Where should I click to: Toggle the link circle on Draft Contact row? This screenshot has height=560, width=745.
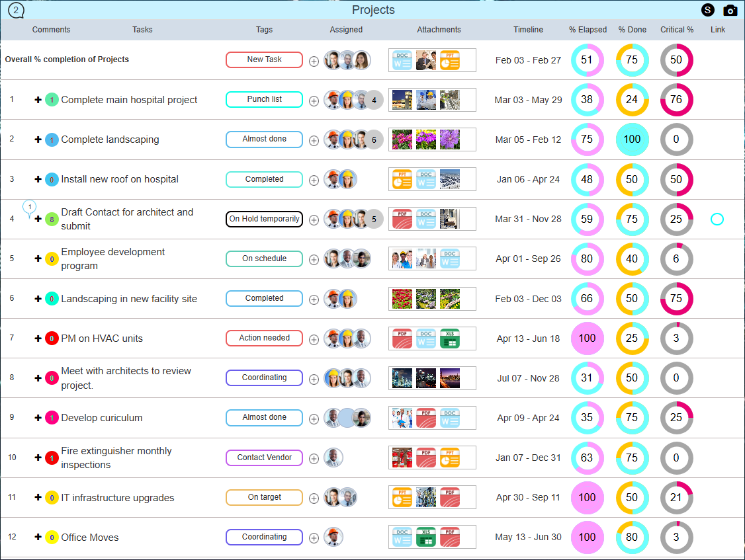pyautogui.click(x=717, y=219)
